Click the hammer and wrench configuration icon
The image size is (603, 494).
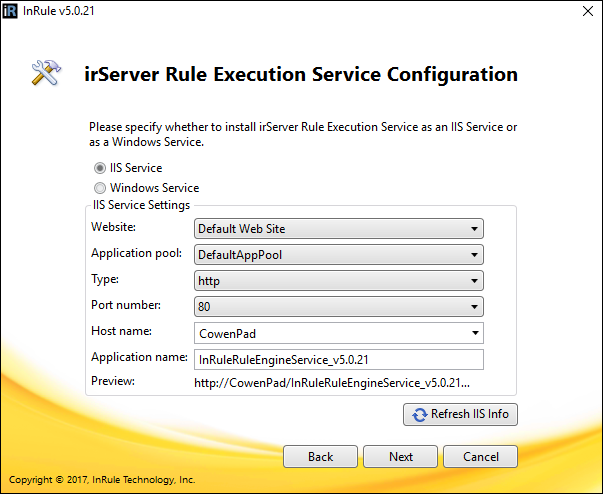coord(46,72)
